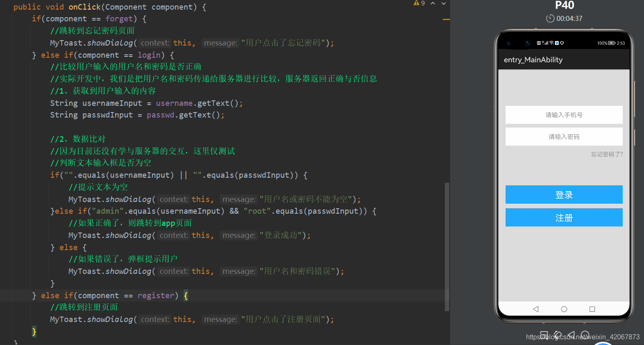Tap the blue 登录 login button
644x345 pixels.
coord(564,194)
